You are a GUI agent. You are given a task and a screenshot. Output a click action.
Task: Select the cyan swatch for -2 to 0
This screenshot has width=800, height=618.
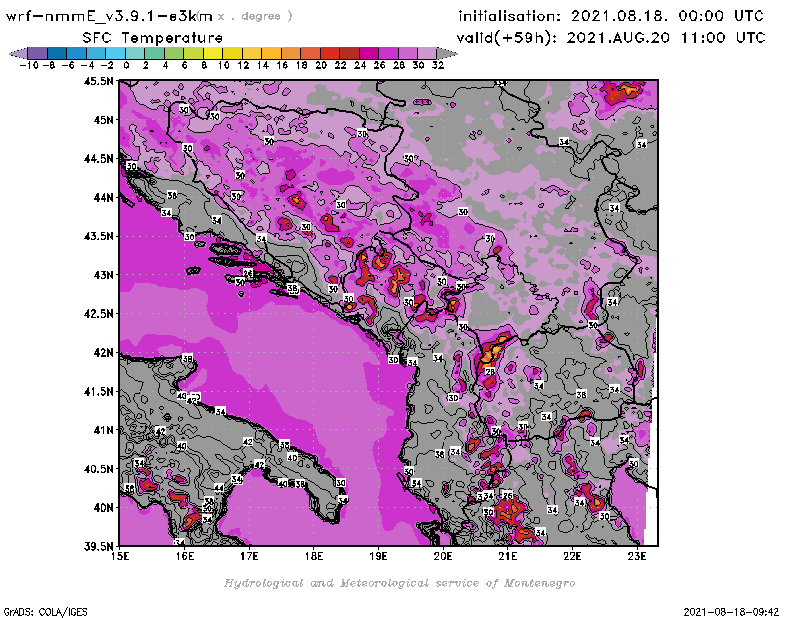pos(115,53)
